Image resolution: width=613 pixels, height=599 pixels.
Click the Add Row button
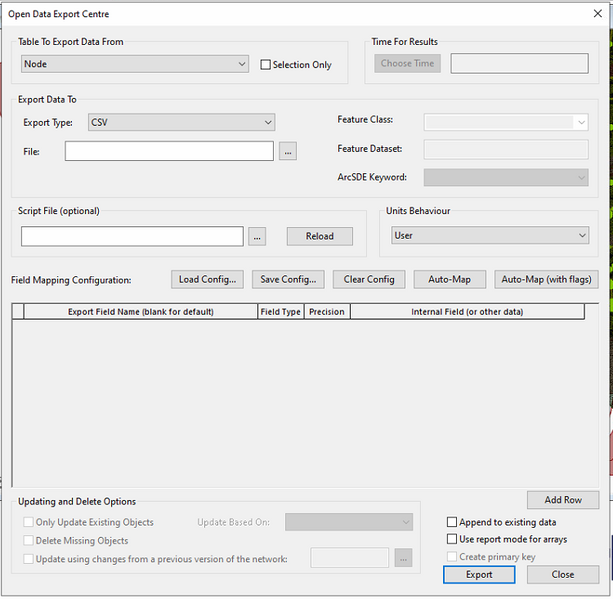click(563, 499)
